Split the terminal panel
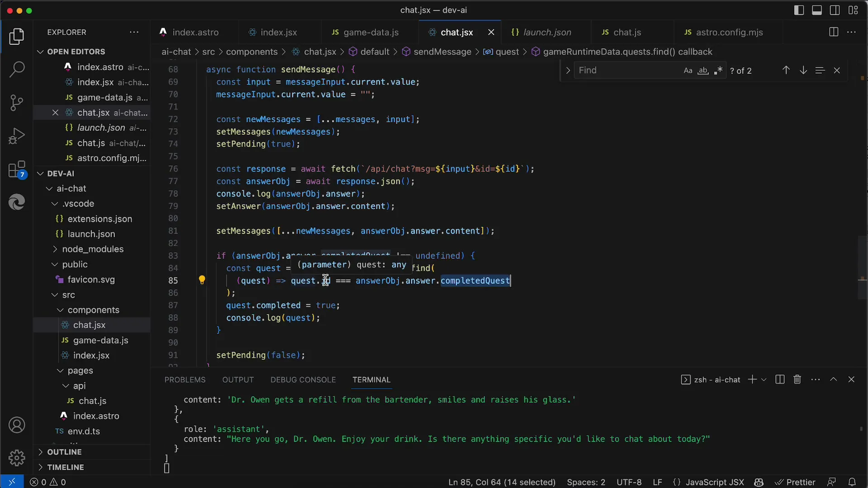Screen dimensions: 868x488 (x=780, y=379)
